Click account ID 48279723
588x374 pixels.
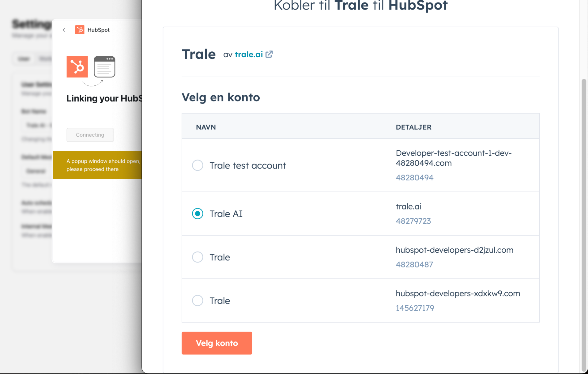pos(413,221)
